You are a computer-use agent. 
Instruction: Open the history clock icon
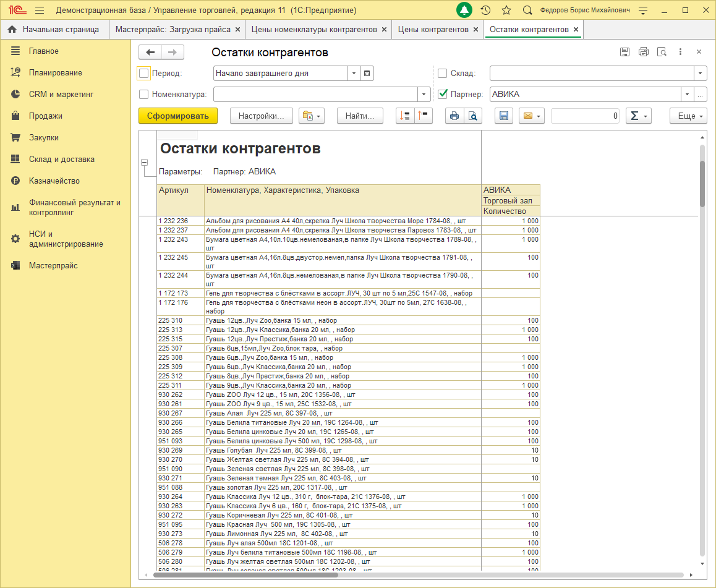coord(485,11)
